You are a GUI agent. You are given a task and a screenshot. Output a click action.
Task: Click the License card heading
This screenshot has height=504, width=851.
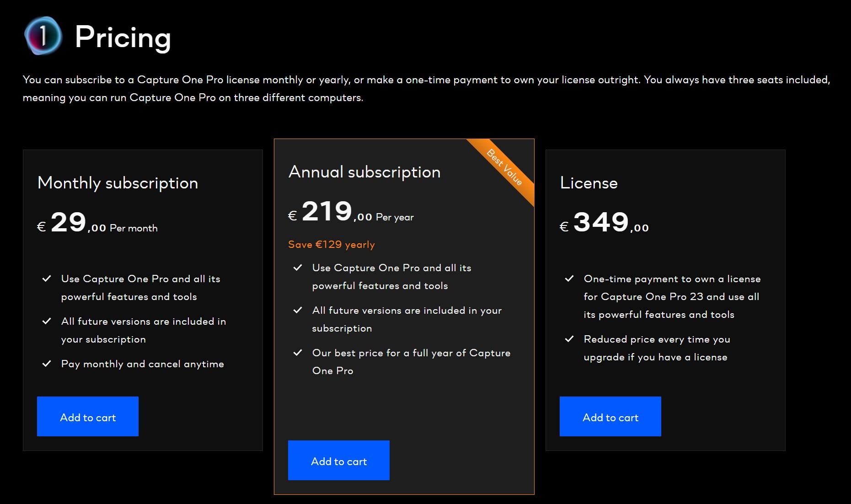(x=589, y=183)
